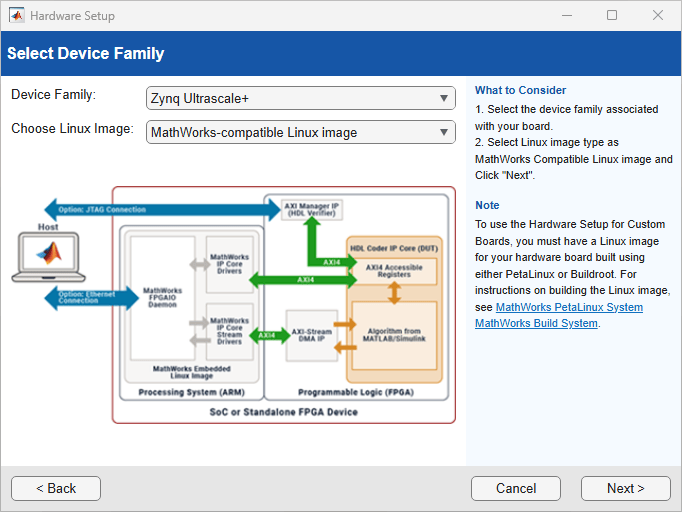Click 'Programmable Logic (FPGA)' label

click(x=356, y=392)
